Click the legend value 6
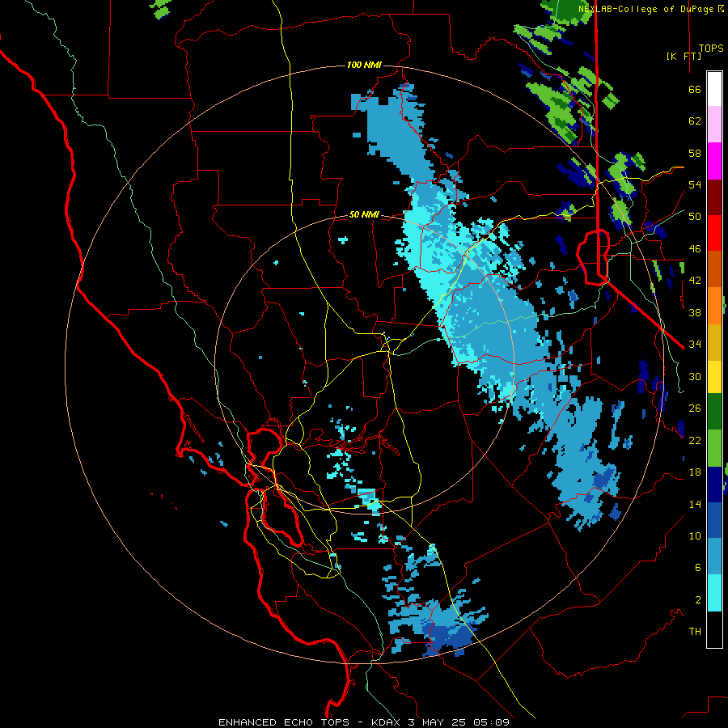 pos(698,568)
